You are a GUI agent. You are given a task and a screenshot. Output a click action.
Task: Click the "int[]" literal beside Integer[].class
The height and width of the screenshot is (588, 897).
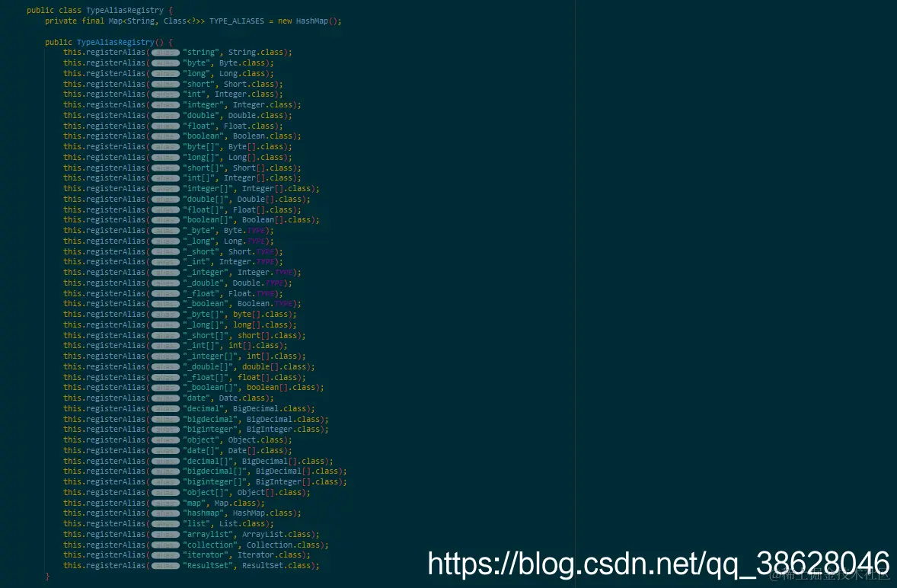[x=199, y=178]
